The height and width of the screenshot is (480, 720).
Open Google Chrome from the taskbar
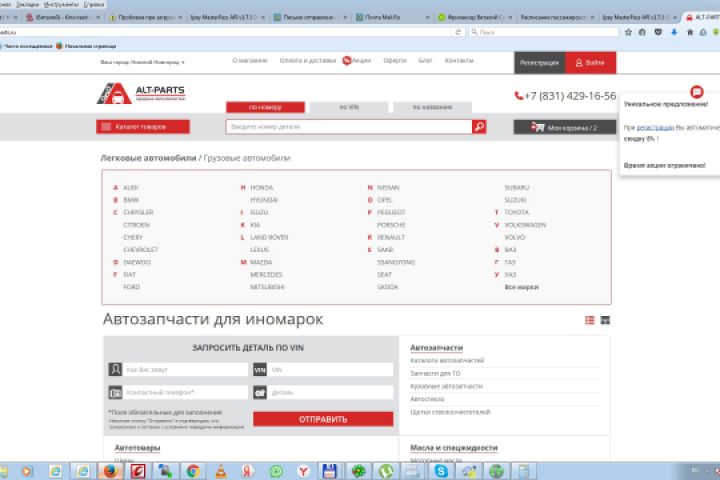click(193, 471)
